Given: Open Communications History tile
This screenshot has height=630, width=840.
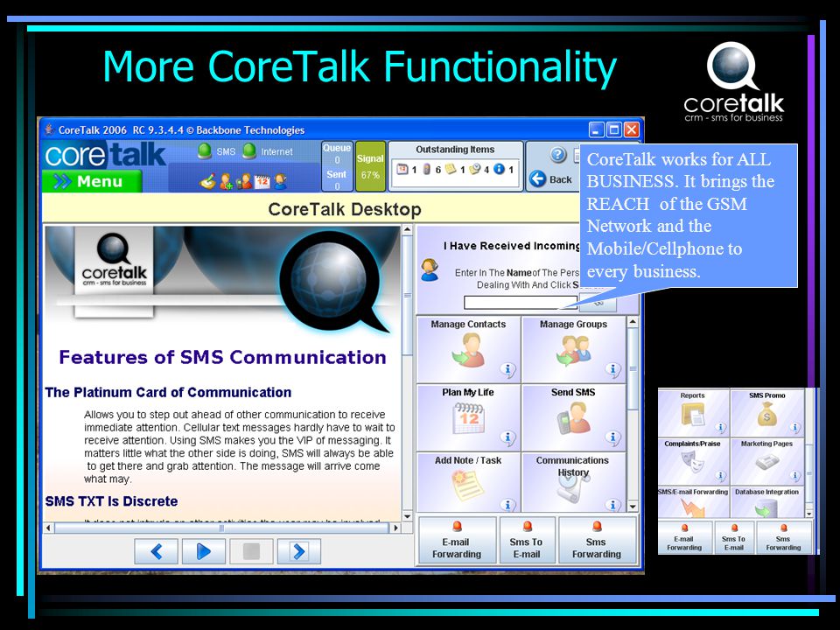Looking at the screenshot, I should [573, 482].
